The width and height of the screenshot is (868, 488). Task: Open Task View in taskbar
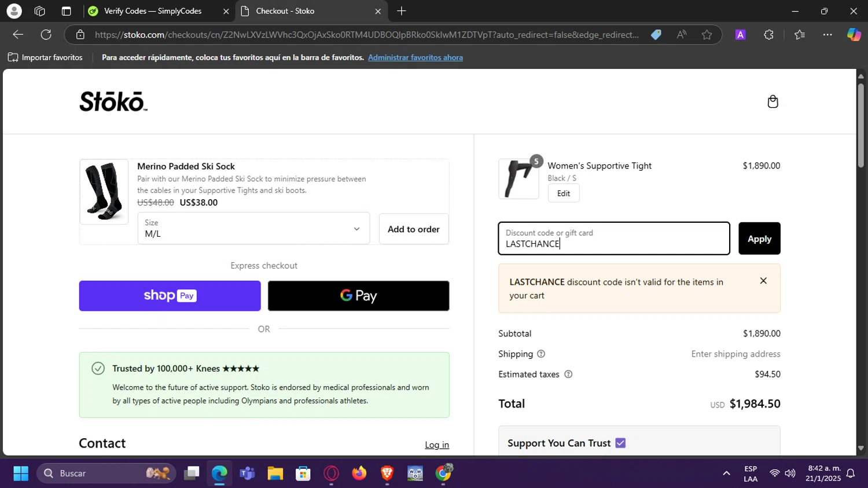point(192,474)
